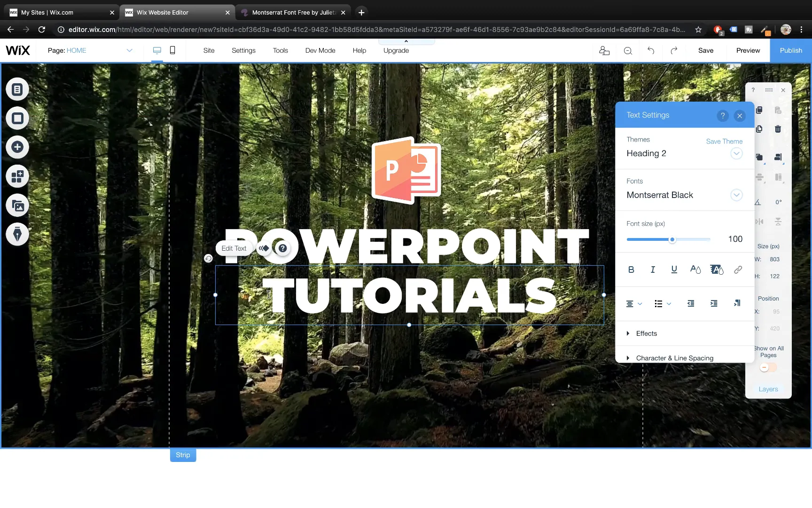
Task: Open the Background panel in left sidebar
Action: [x=17, y=119]
